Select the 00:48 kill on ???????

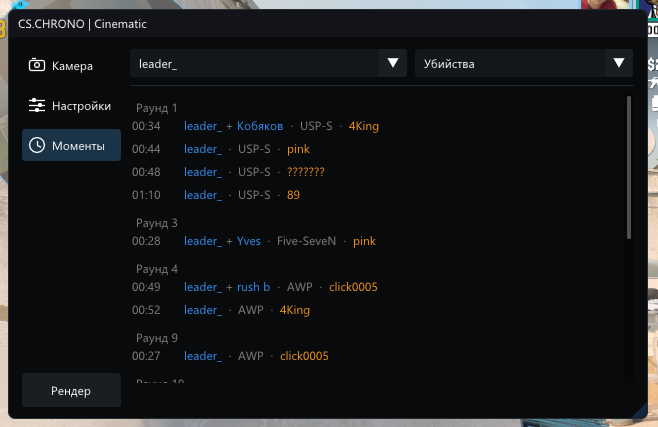pos(228,172)
